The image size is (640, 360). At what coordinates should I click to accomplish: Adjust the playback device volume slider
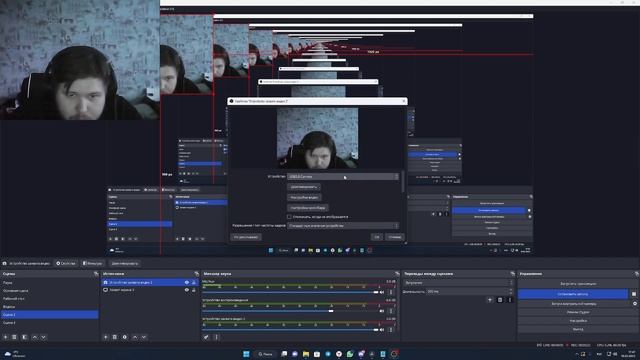(x=290, y=311)
